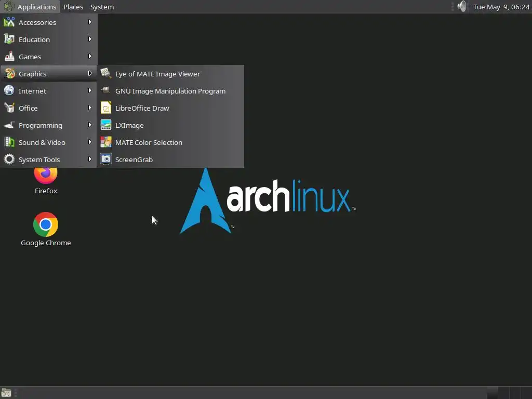Select MATE Color Selection entry

(170, 142)
